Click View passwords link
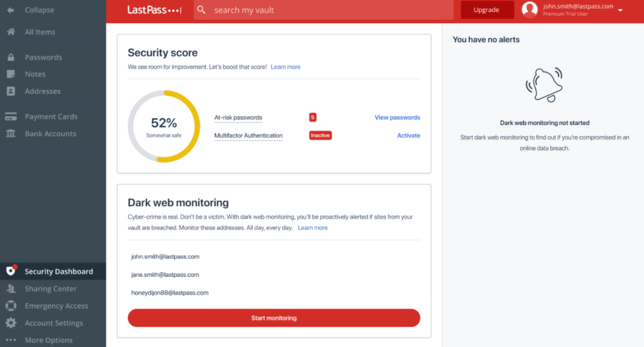This screenshot has width=644, height=347. click(x=397, y=118)
